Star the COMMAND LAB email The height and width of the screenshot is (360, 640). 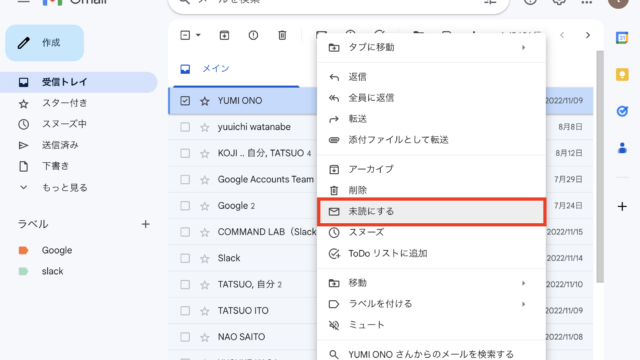(x=204, y=232)
